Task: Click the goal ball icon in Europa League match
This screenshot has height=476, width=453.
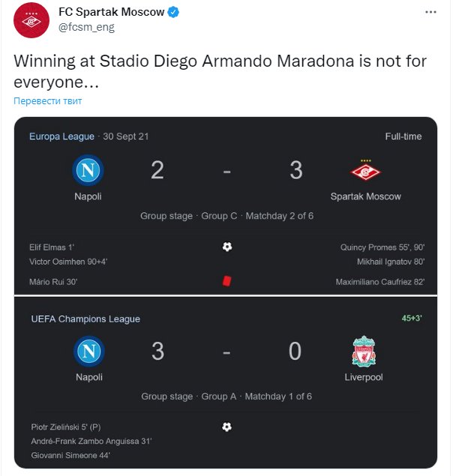Action: point(226,247)
